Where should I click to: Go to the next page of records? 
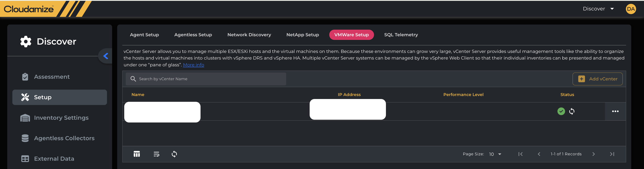coord(593,154)
